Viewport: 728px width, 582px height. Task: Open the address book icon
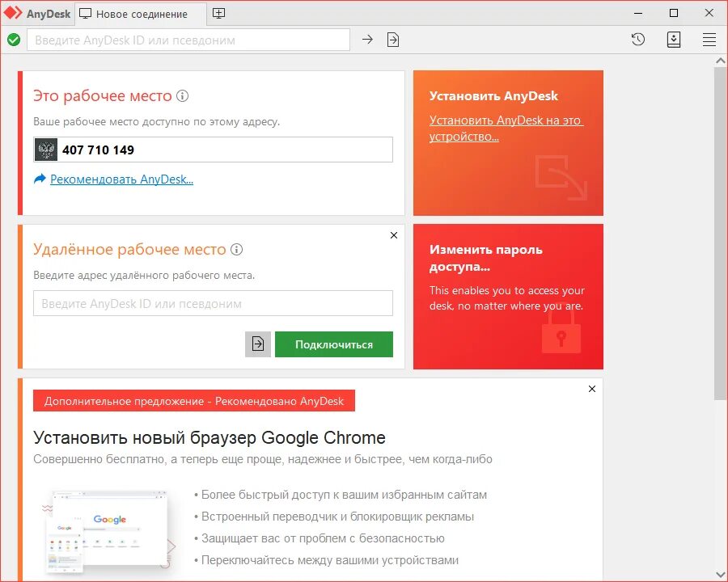tap(674, 40)
